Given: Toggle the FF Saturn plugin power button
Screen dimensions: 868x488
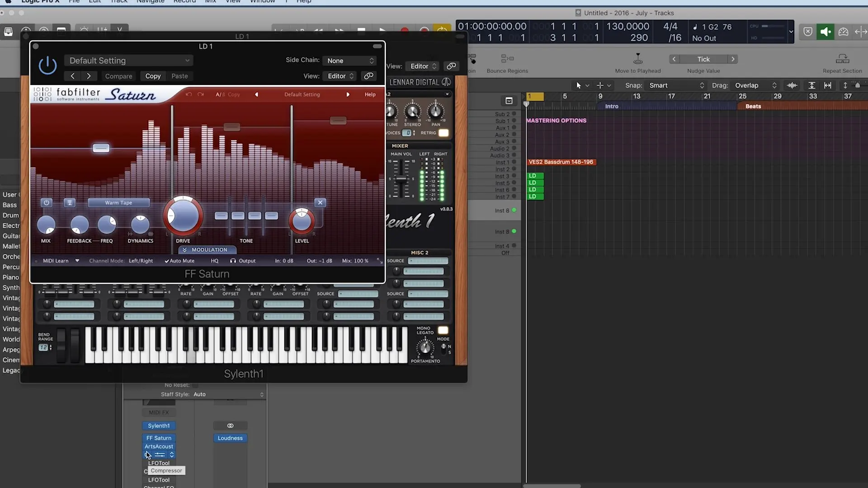Looking at the screenshot, I should (47, 66).
